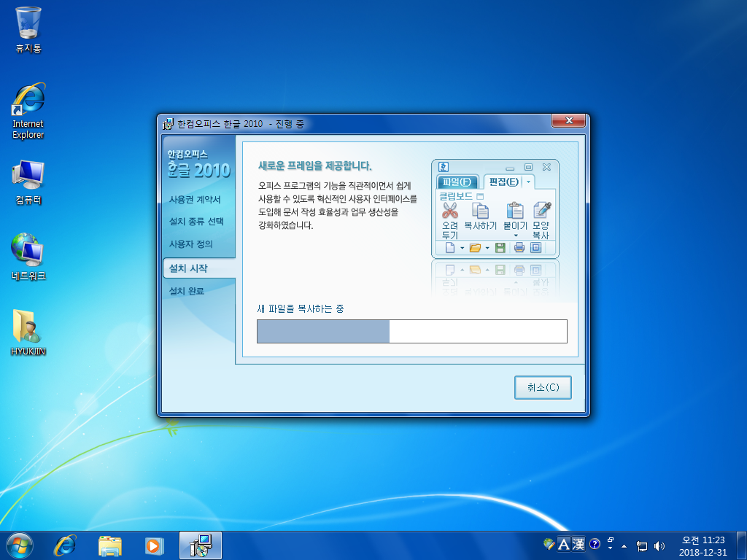Cancel the installation with 취소(C)
Image resolution: width=747 pixels, height=560 pixels.
[x=543, y=388]
